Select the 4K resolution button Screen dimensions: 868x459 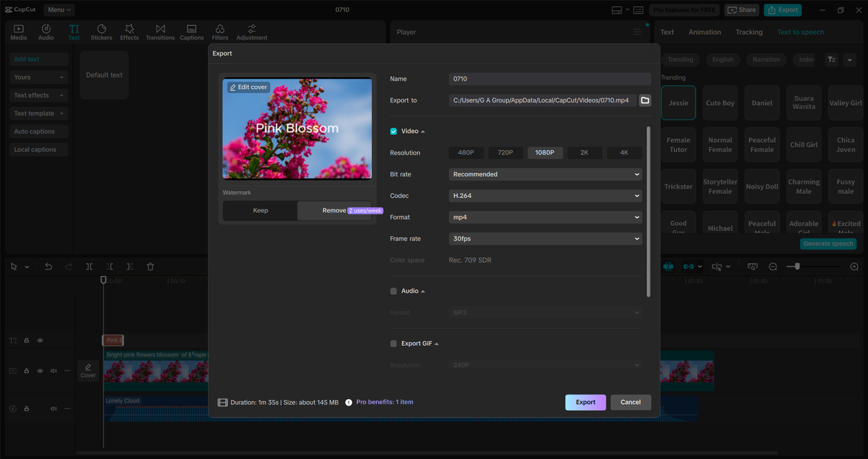(624, 153)
